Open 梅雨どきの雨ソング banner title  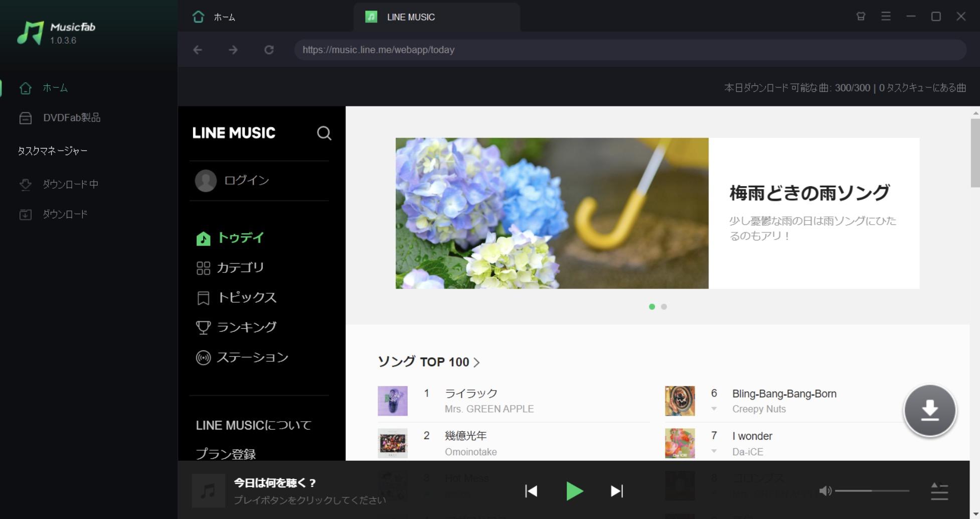809,193
